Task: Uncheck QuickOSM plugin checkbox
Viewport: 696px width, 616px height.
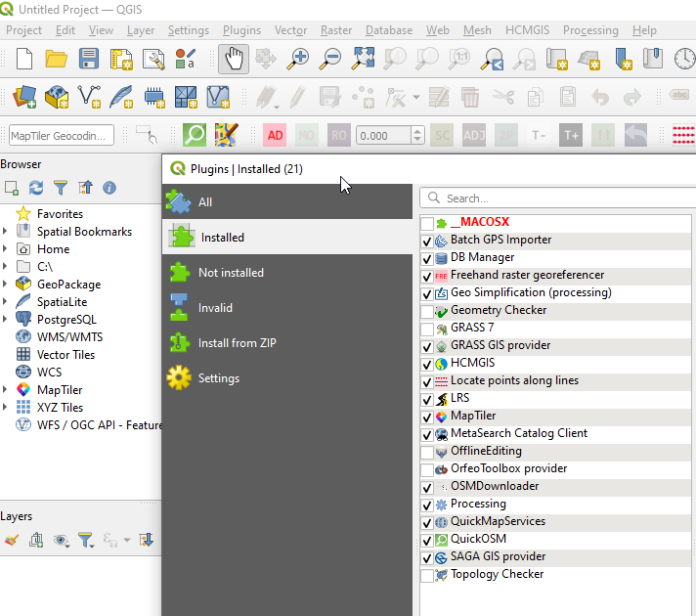Action: point(427,540)
